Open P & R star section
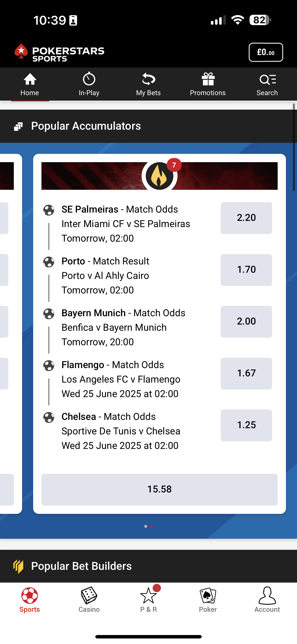Image resolution: width=297 pixels, height=644 pixels. (x=148, y=600)
